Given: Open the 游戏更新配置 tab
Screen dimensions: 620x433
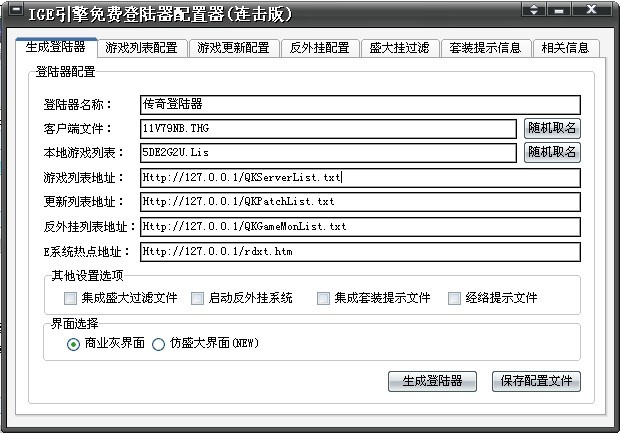Looking at the screenshot, I should tap(233, 48).
